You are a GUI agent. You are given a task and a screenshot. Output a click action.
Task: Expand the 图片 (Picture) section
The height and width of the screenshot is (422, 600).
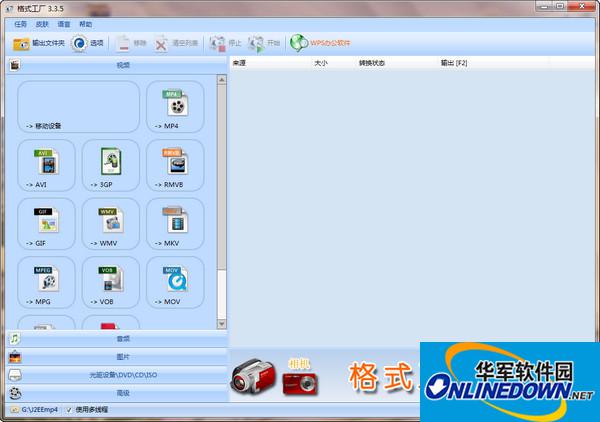(x=121, y=357)
